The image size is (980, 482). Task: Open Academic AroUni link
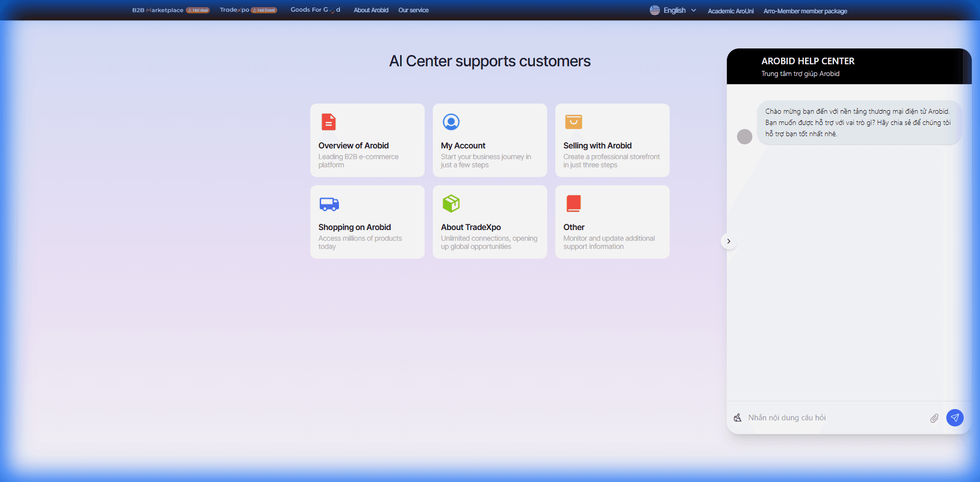click(x=730, y=11)
